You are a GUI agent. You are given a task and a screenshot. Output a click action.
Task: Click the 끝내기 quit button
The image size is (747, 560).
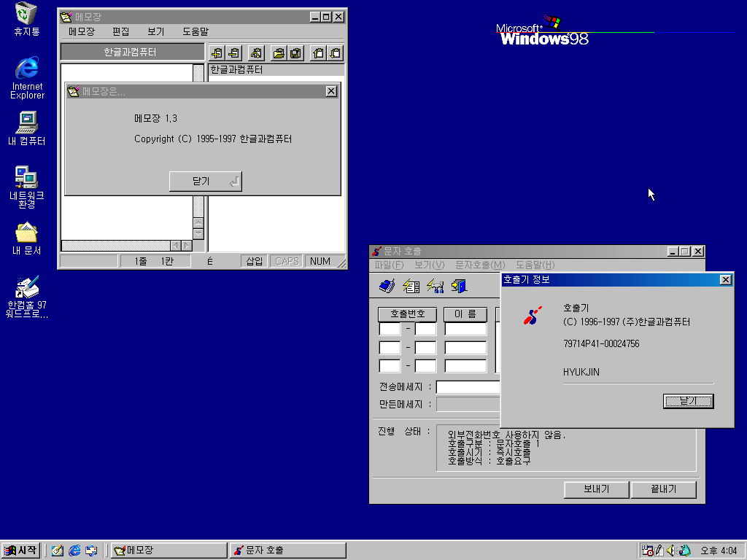point(664,489)
